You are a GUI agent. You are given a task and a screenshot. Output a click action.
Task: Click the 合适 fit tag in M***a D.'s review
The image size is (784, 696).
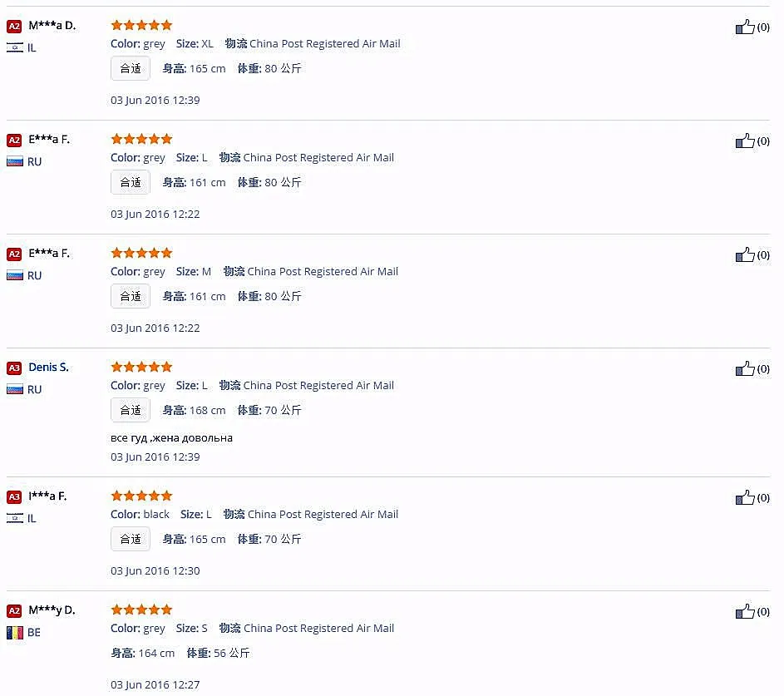coord(131,68)
